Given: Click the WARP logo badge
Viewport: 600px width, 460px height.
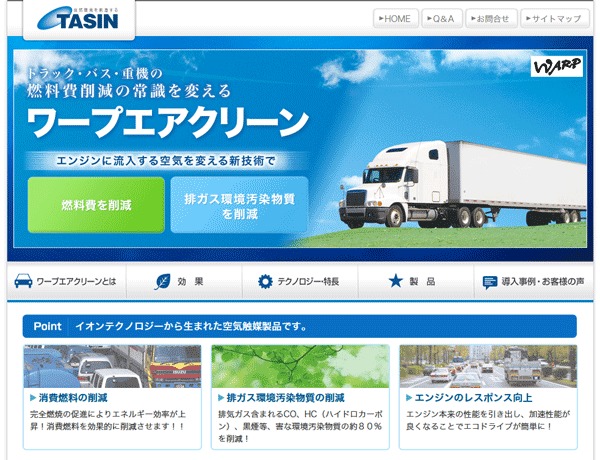Looking at the screenshot, I should tap(556, 66).
